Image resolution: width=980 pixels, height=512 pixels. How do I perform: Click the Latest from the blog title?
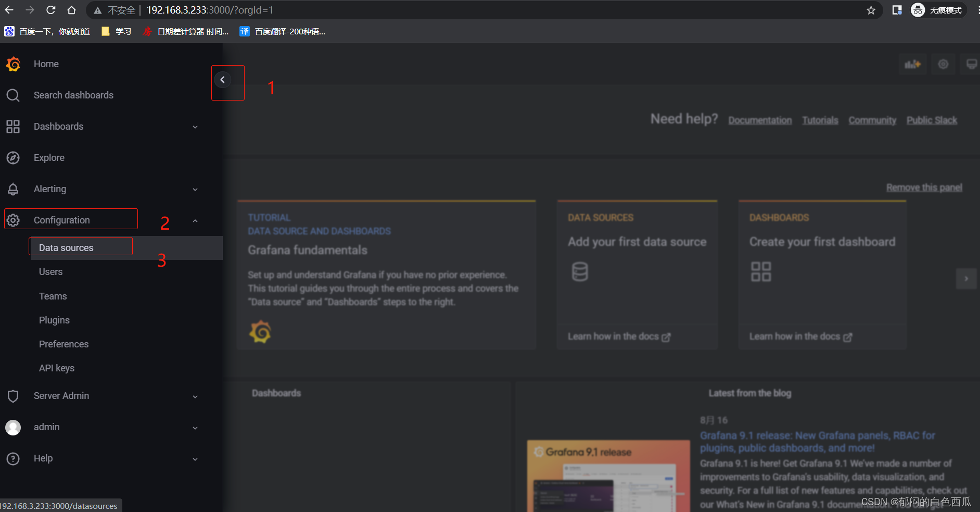(x=750, y=393)
